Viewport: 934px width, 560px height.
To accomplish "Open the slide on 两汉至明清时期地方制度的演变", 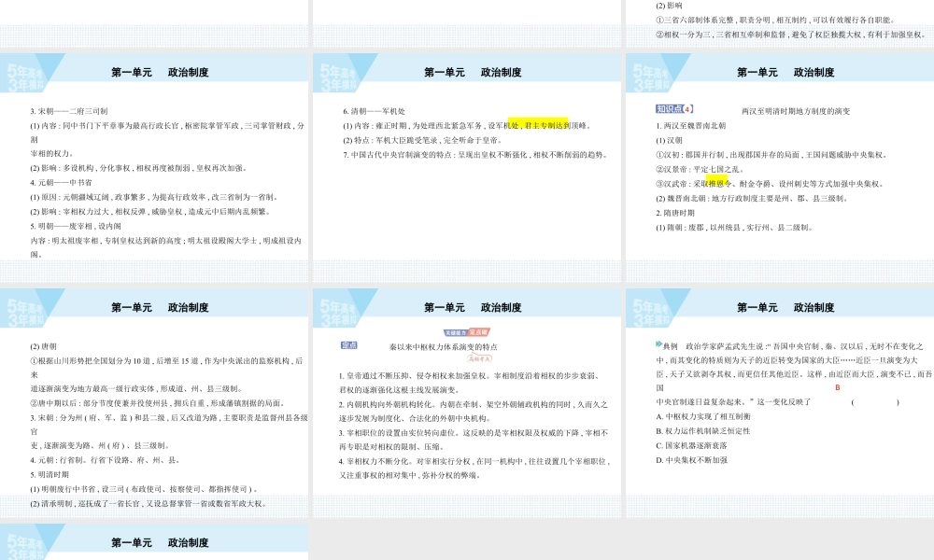I will tap(780, 167).
